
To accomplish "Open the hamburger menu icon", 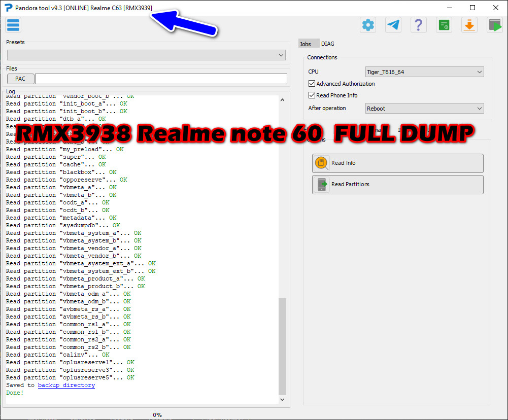I will pos(13,24).
